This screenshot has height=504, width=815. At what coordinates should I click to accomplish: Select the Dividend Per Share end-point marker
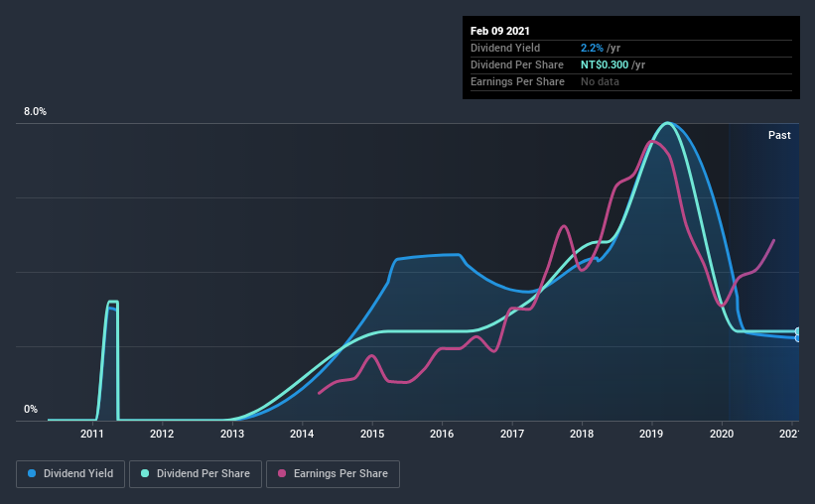tap(798, 331)
